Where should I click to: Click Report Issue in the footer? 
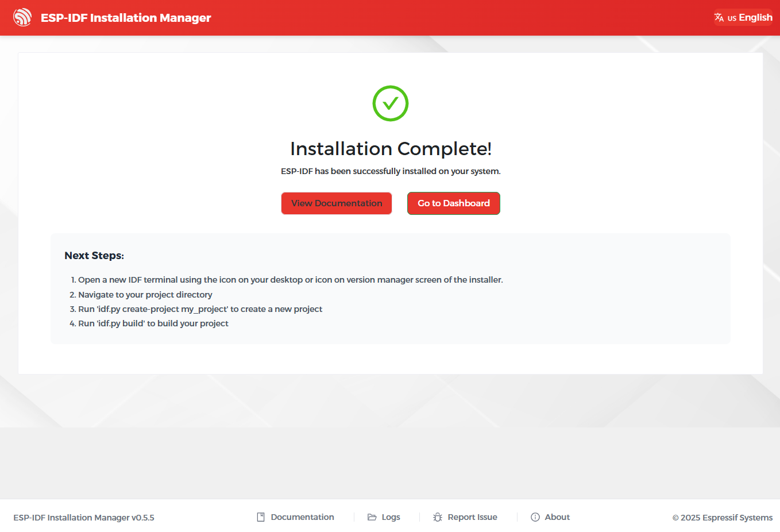click(x=473, y=516)
